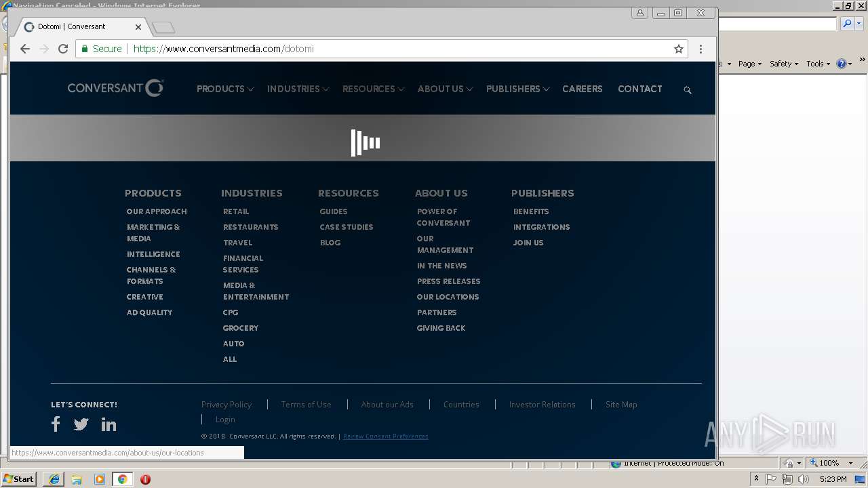
Task: Open Privacy Policy link
Action: 226,404
